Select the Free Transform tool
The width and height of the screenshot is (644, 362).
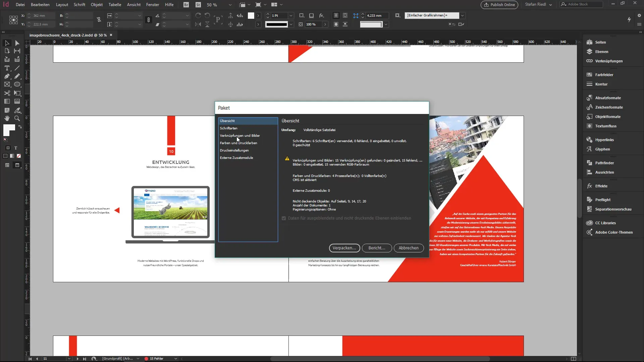tap(17, 93)
